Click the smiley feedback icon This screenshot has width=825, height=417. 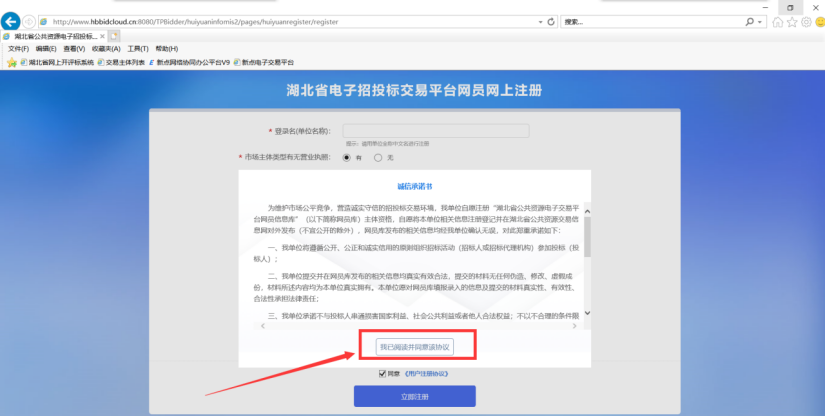click(x=819, y=21)
